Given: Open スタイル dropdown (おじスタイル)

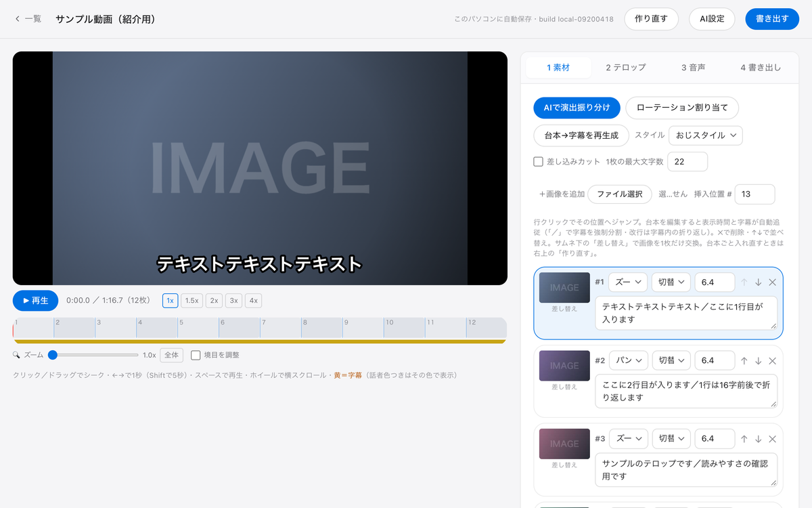Looking at the screenshot, I should (x=705, y=135).
